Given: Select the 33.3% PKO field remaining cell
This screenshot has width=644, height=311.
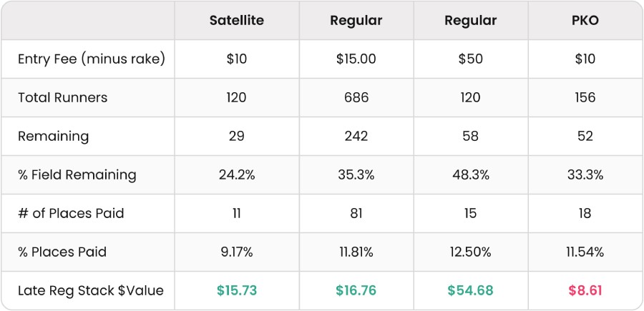Looking at the screenshot, I should pos(585,174).
